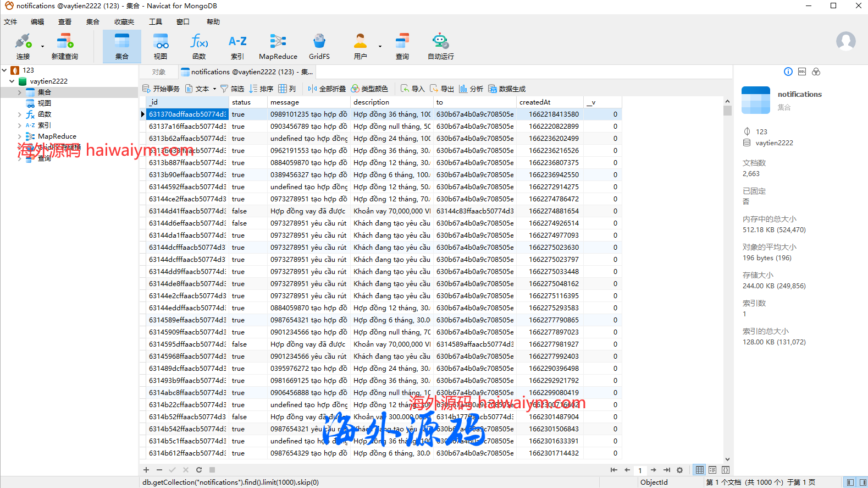Expand the MapReduce tree node

pos(20,136)
